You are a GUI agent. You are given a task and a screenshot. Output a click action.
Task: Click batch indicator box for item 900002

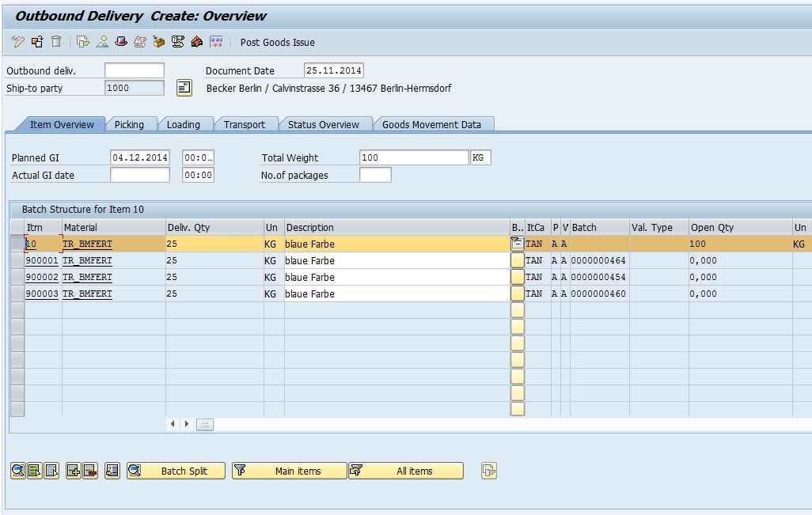(517, 277)
